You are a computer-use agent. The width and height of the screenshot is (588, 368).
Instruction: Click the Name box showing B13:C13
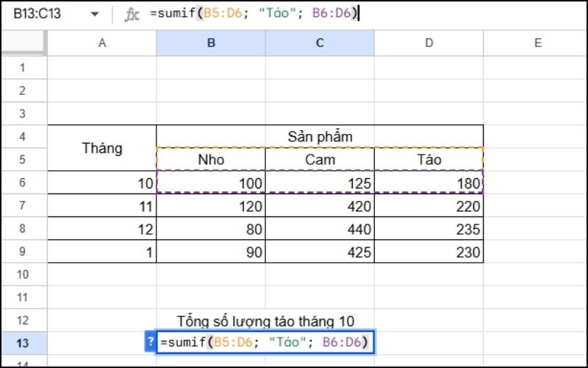tap(37, 14)
